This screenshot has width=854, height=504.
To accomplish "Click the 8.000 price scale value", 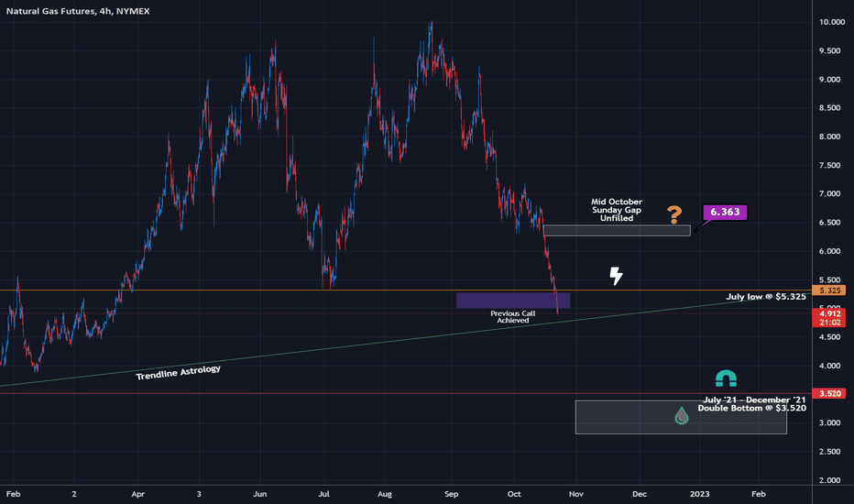I will (829, 137).
